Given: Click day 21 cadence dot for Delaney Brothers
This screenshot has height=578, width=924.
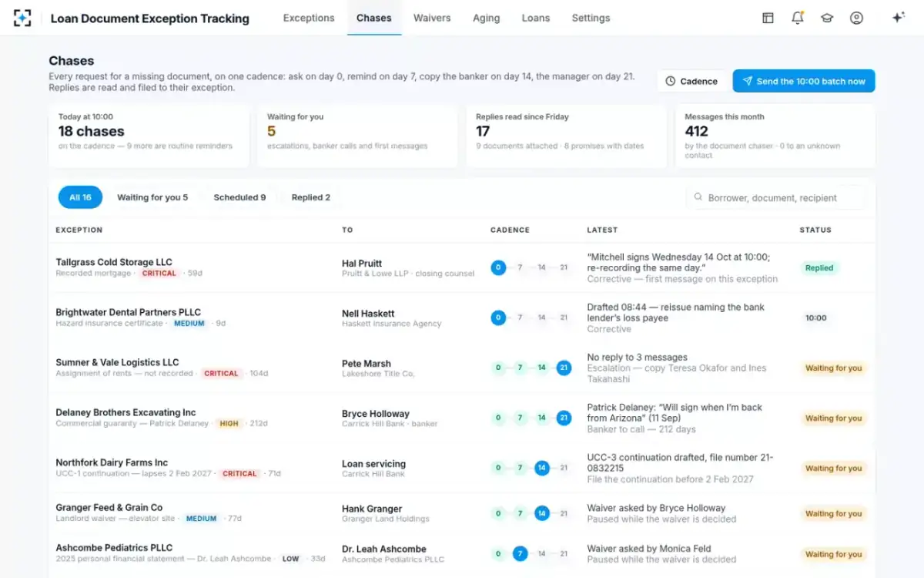Looking at the screenshot, I should (x=564, y=418).
